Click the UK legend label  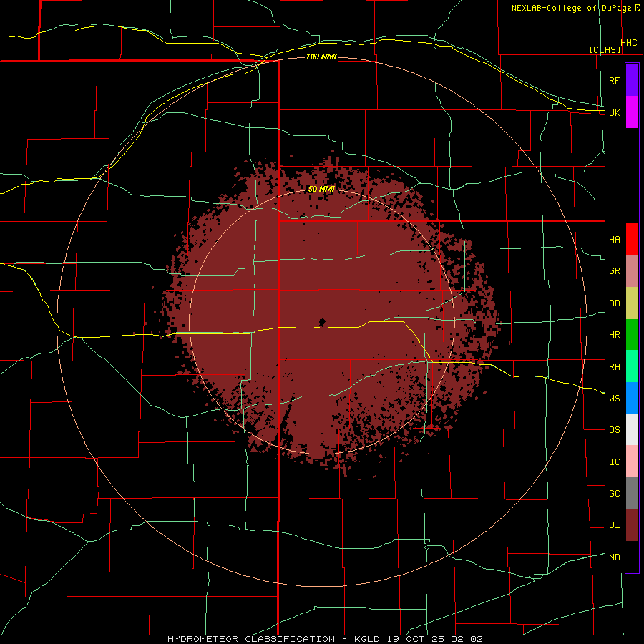coord(615,112)
